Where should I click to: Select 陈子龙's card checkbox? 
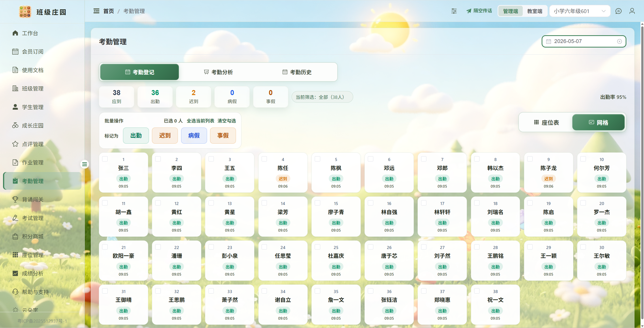point(530,159)
